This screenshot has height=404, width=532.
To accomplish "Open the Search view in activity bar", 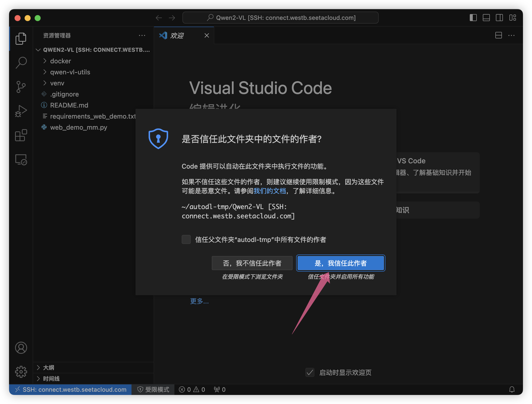I will [21, 63].
